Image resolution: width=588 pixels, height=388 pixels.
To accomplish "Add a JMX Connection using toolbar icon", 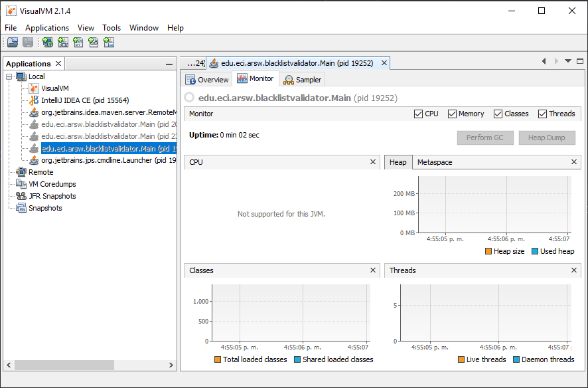I will [x=63, y=42].
